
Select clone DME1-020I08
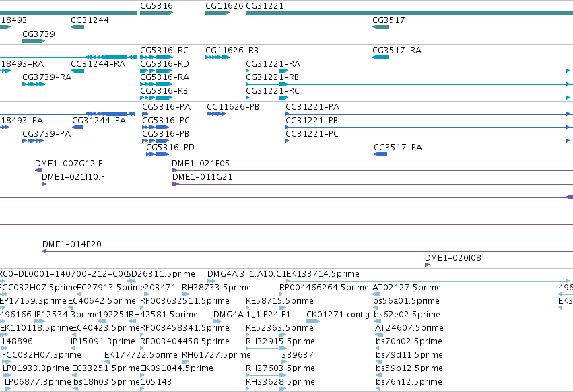(452, 258)
